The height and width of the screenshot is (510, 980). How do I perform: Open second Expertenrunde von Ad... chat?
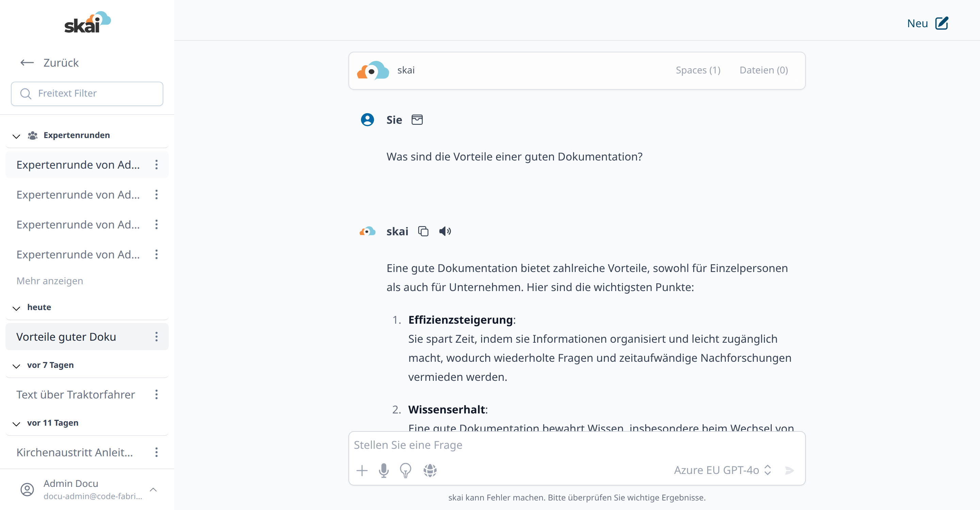click(x=78, y=194)
